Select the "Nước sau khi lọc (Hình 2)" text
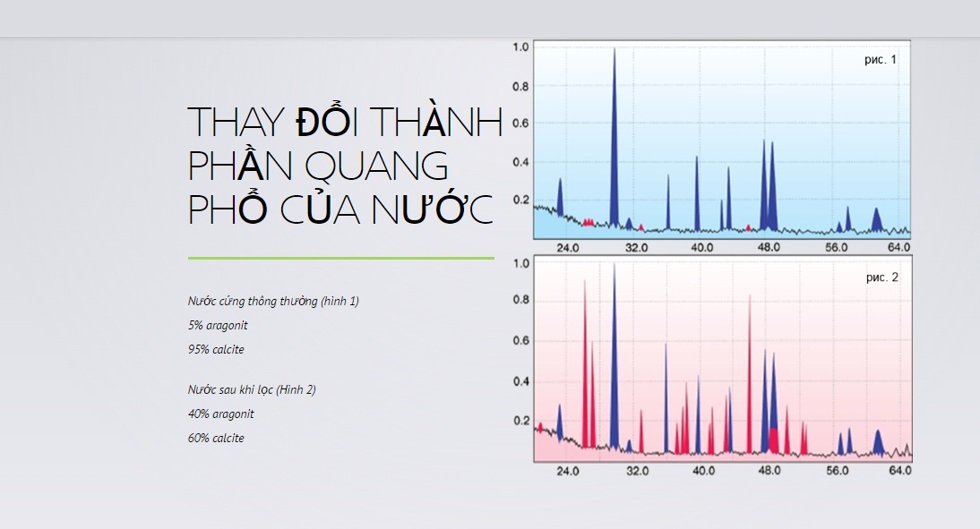This screenshot has width=980, height=529. (252, 390)
